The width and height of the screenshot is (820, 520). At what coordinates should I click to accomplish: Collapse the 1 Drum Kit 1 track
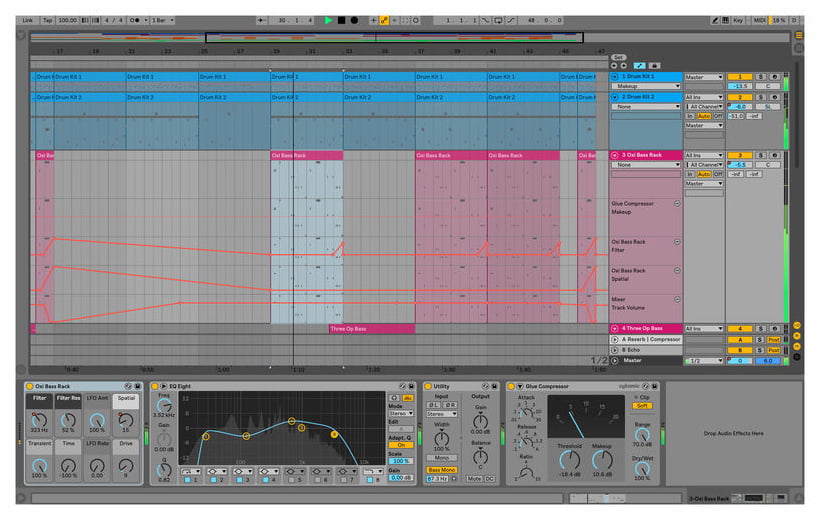click(x=615, y=77)
